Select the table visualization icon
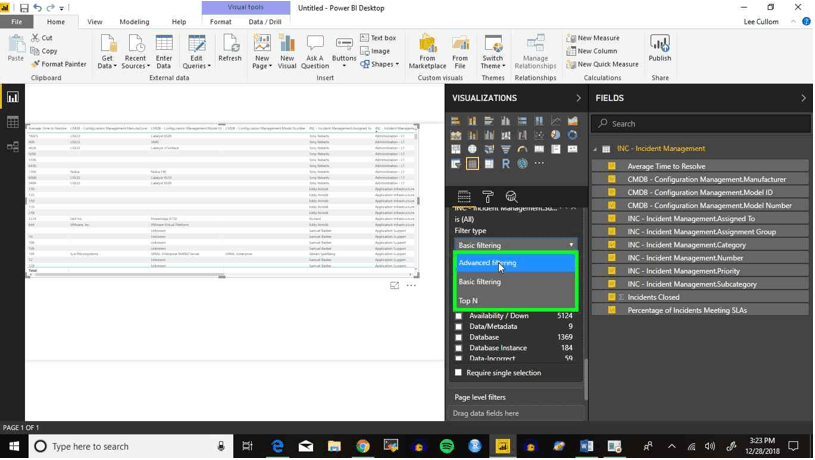815x460 pixels. click(x=472, y=164)
